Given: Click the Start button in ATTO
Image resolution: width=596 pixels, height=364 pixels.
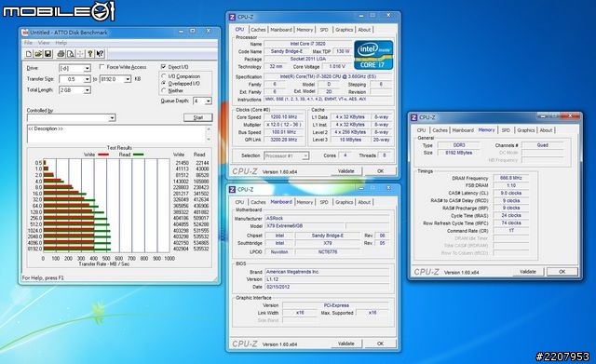Looking at the screenshot, I should point(198,117).
